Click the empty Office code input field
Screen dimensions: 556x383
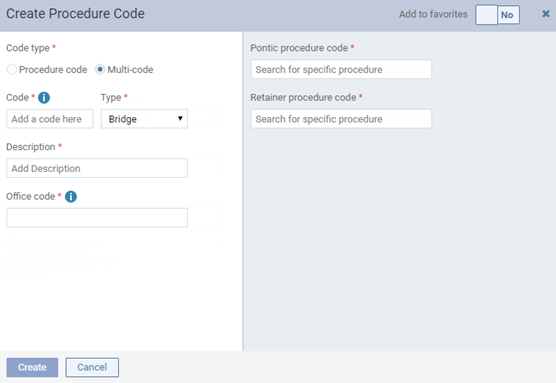point(97,217)
